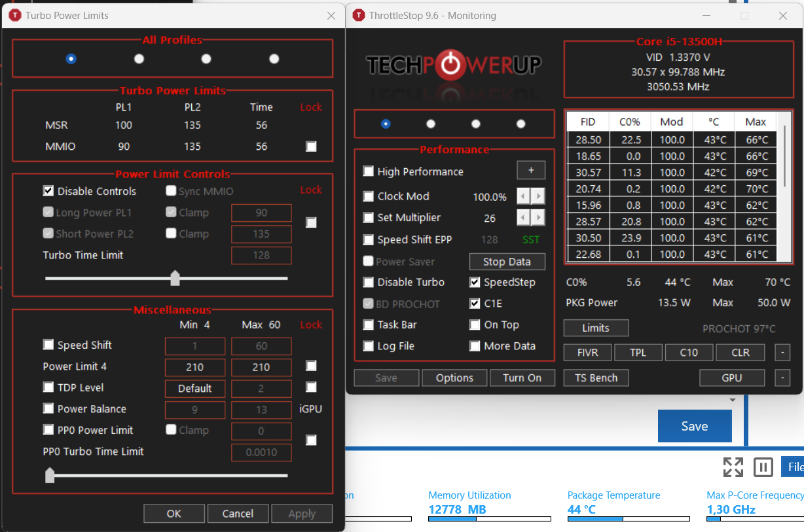Select fourth profile radio in All Profiles

[x=274, y=59]
